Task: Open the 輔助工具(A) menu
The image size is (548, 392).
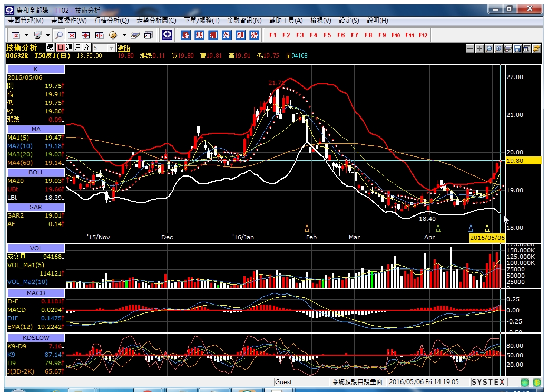Action: (286, 21)
